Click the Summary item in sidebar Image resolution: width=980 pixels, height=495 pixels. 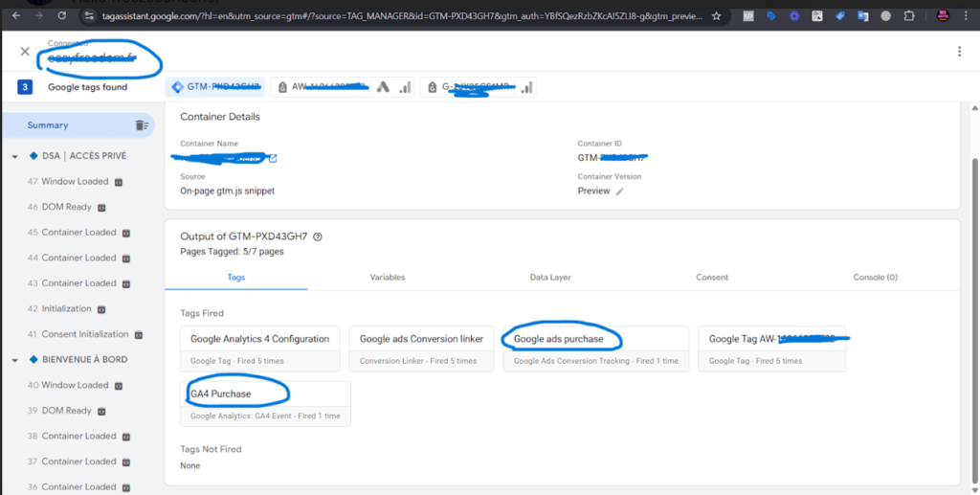pos(48,125)
